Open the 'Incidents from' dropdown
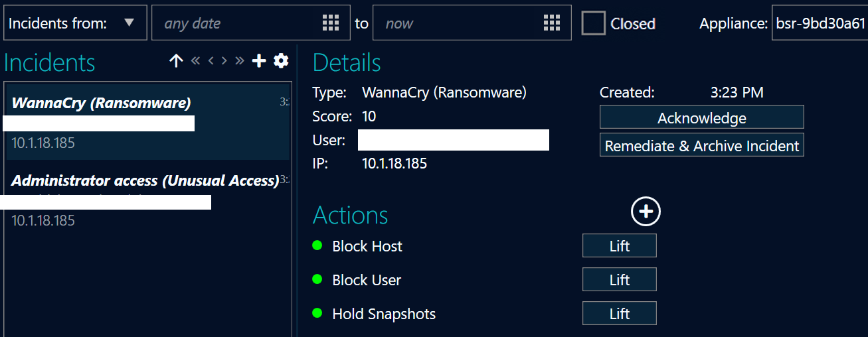 point(72,23)
